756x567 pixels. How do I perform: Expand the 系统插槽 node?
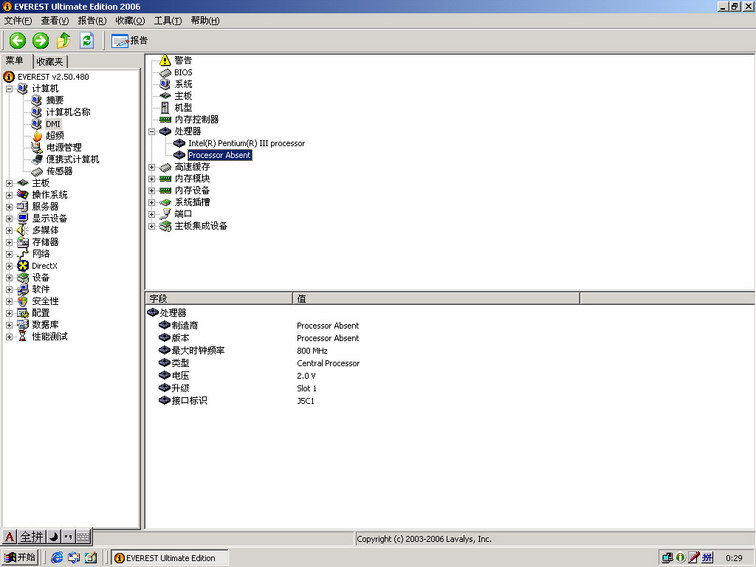pyautogui.click(x=152, y=202)
